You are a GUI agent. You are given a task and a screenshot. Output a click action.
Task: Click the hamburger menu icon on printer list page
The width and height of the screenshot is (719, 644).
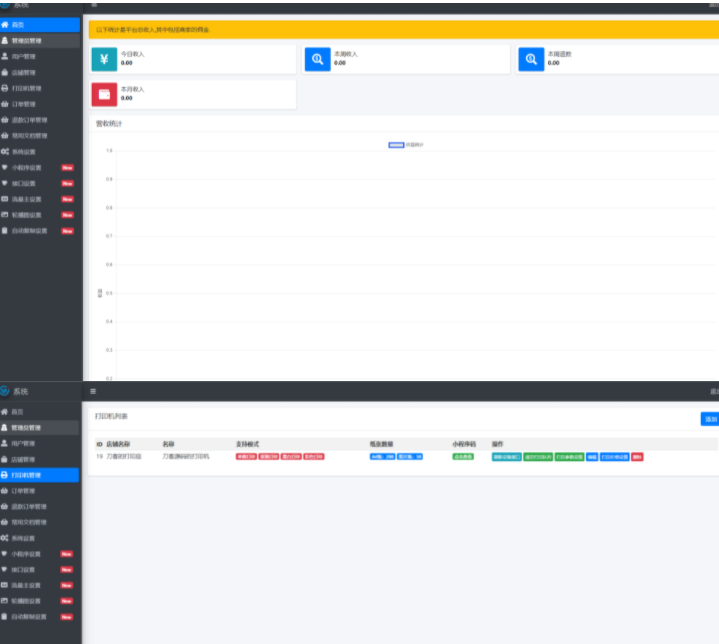pos(93,391)
